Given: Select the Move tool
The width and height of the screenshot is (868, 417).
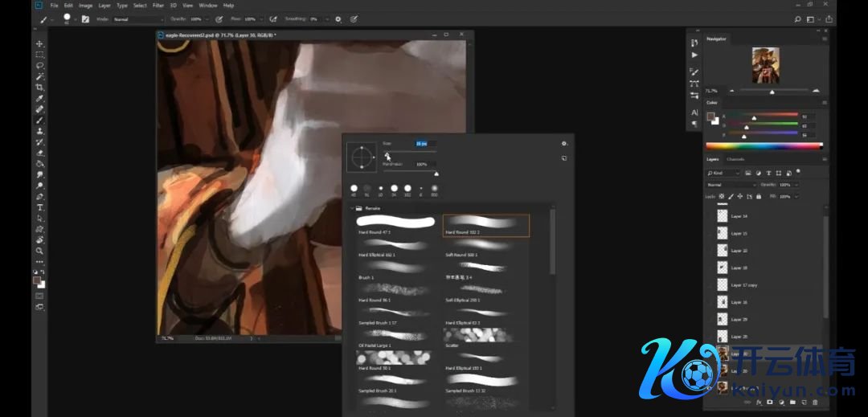Looking at the screenshot, I should tap(39, 43).
